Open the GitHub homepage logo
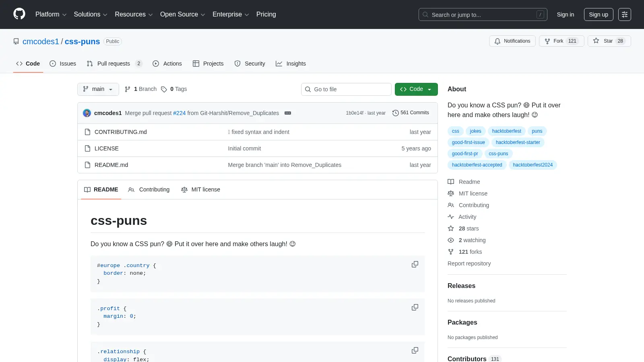The width and height of the screenshot is (644, 362). (19, 14)
